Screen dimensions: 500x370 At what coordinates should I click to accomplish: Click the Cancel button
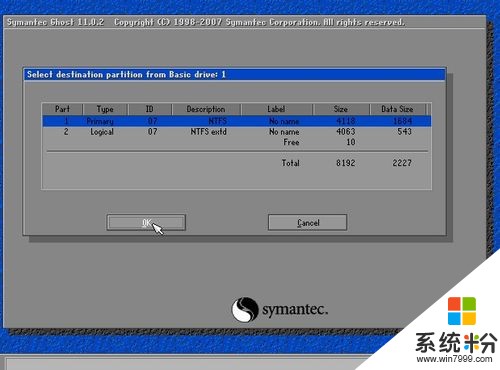[307, 222]
